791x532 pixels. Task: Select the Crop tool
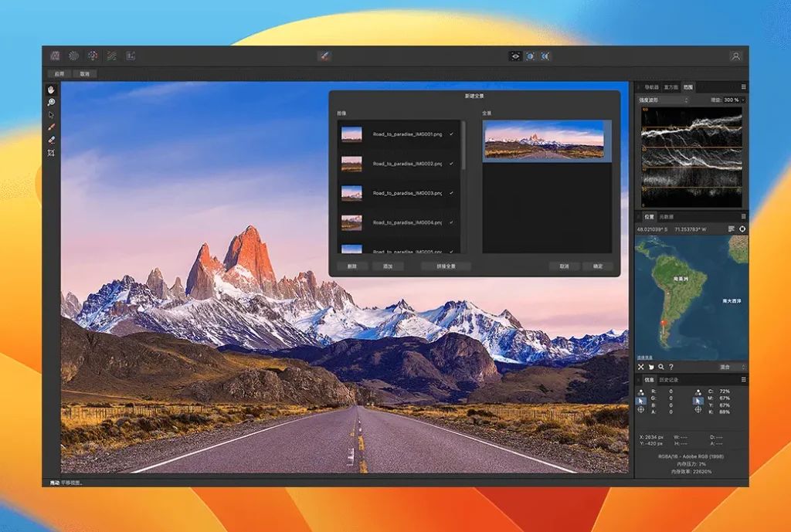pos(51,153)
